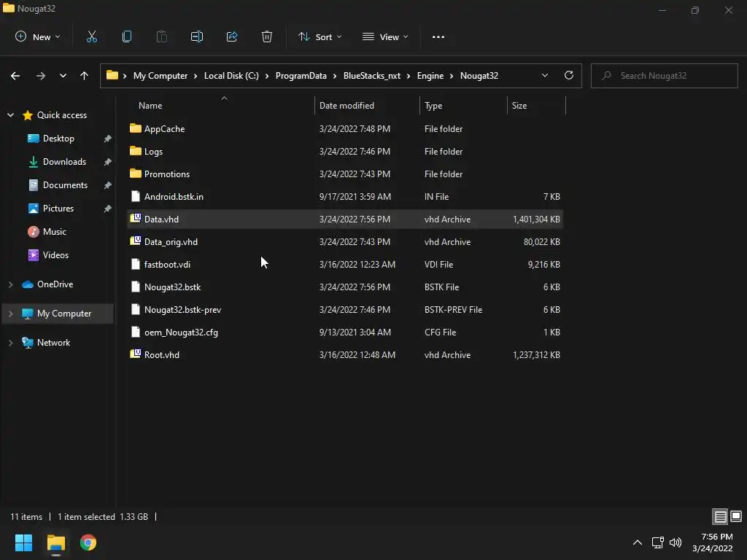Click the Share icon in the toolbar
Image resolution: width=747 pixels, height=560 pixels.
coord(232,36)
